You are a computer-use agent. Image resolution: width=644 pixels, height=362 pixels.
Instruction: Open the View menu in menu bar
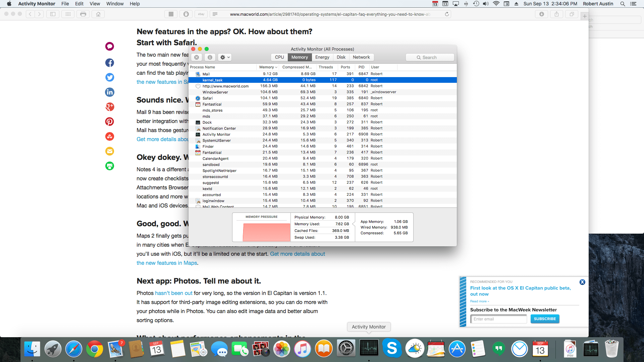(x=95, y=4)
